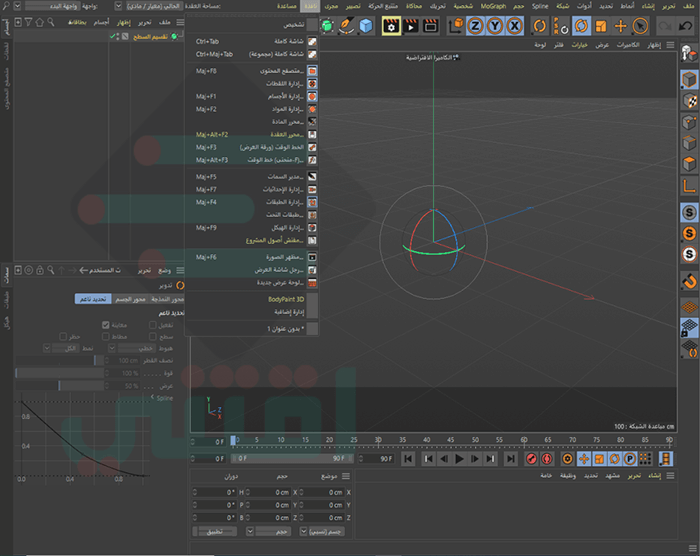Select the highlighted Rotate tool icon
Screen dimensions: 700x556
581,26
